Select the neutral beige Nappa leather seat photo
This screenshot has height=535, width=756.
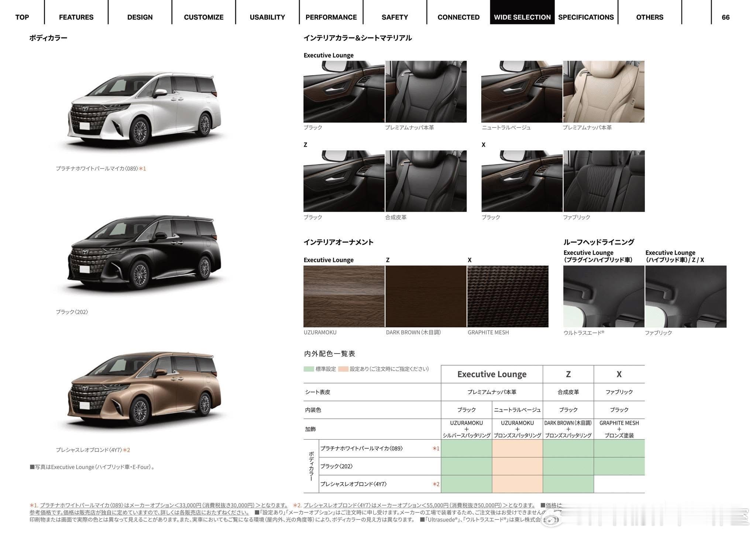point(604,92)
